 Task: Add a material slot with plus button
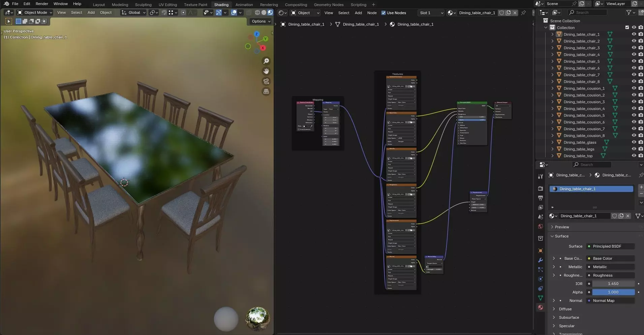641,187
